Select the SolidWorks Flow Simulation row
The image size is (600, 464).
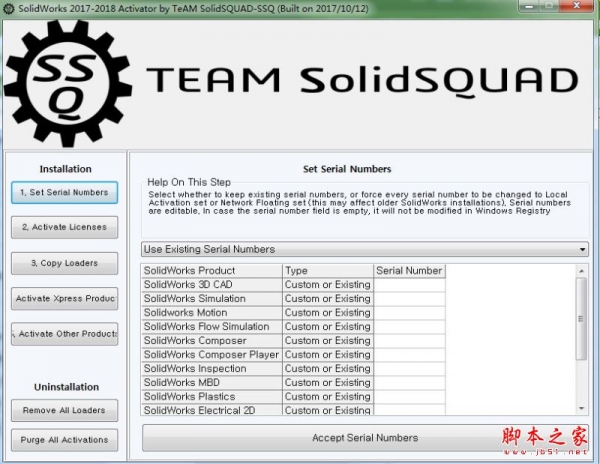[x=293, y=327]
